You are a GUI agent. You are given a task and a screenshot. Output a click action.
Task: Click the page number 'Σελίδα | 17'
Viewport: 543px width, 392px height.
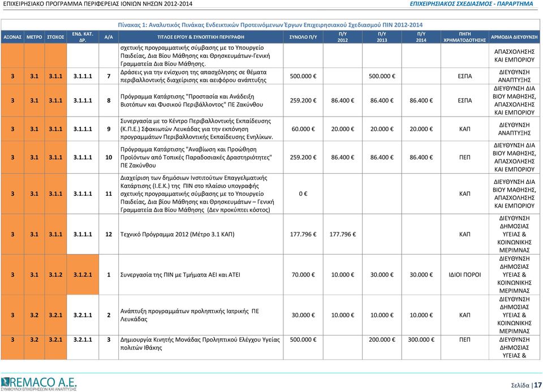point(526,385)
